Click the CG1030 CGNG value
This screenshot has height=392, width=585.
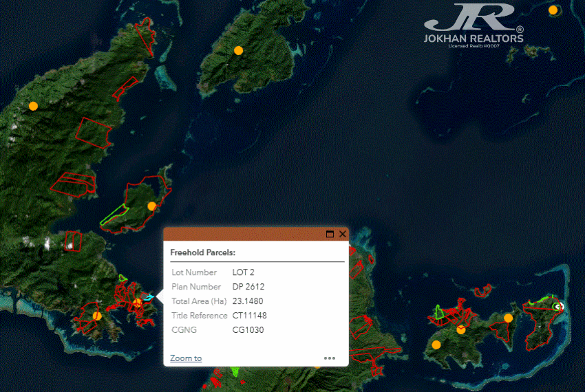pyautogui.click(x=248, y=330)
